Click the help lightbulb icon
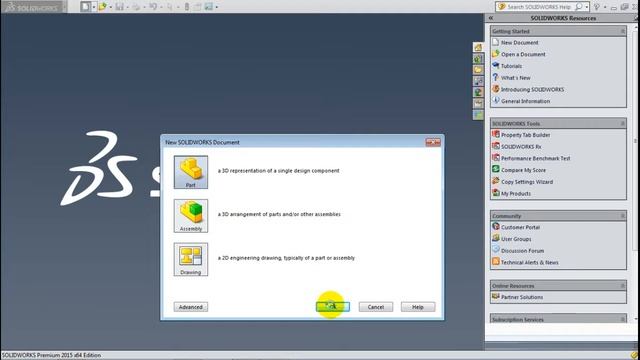 [597, 7]
